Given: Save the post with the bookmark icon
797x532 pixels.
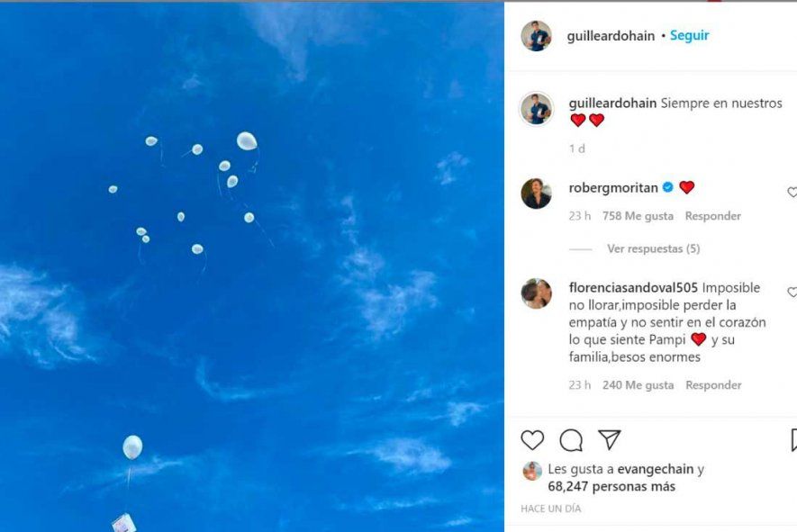Looking at the screenshot, I should pos(793,440).
